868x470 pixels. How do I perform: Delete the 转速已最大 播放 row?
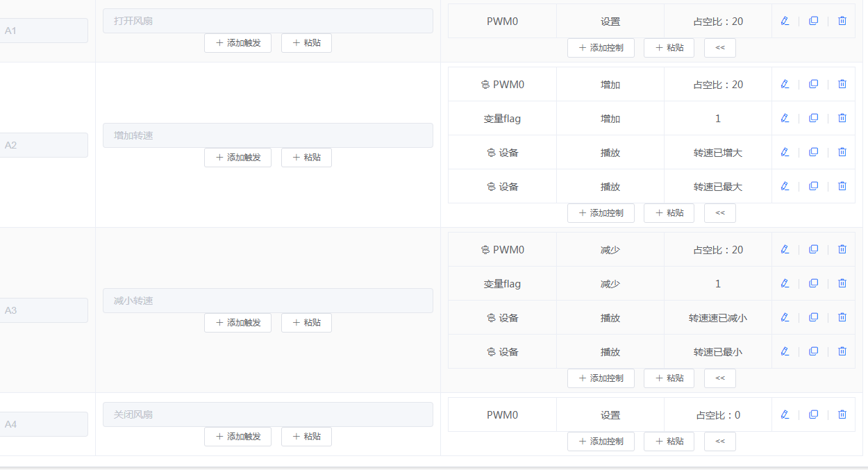pyautogui.click(x=842, y=186)
